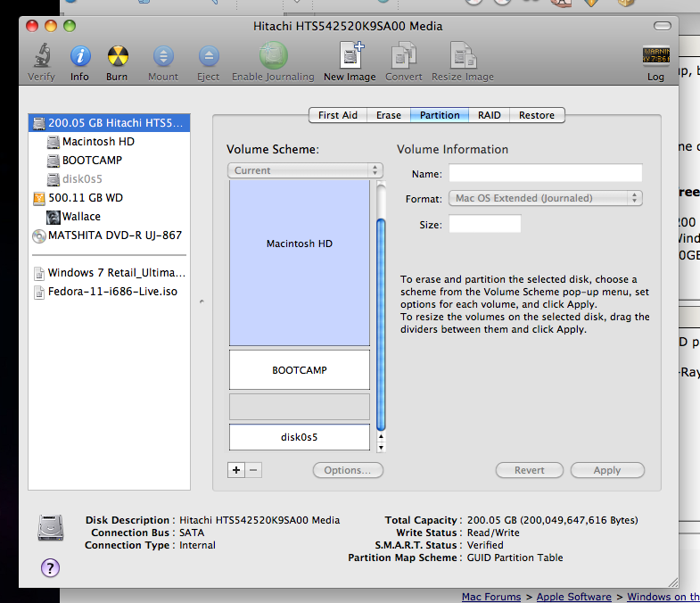
Task: Click the Verify microscope icon
Action: (x=42, y=56)
